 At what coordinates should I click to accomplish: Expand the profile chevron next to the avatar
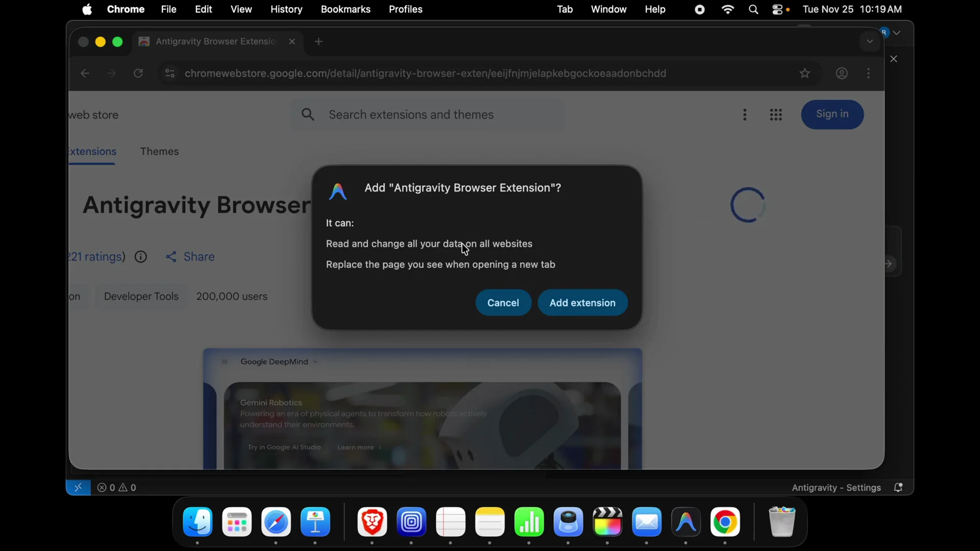point(897,33)
